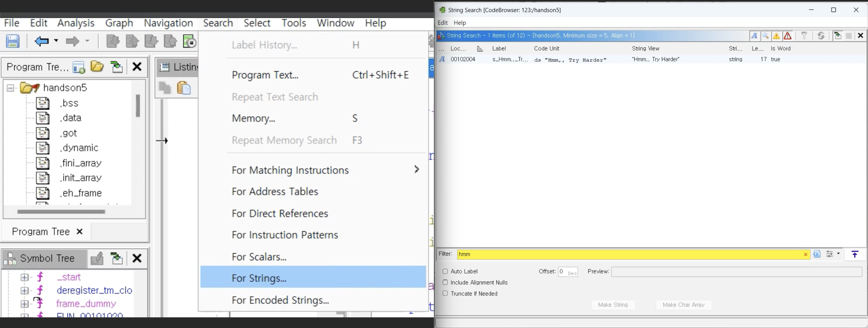The height and width of the screenshot is (328, 868).
Task: Click the back navigation arrow icon
Action: coord(42,41)
